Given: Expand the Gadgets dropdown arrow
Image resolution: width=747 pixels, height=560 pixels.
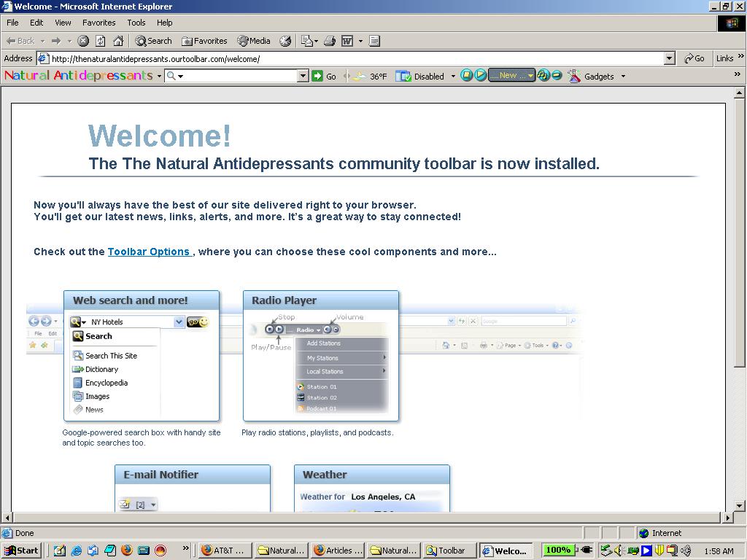Looking at the screenshot, I should pos(623,76).
